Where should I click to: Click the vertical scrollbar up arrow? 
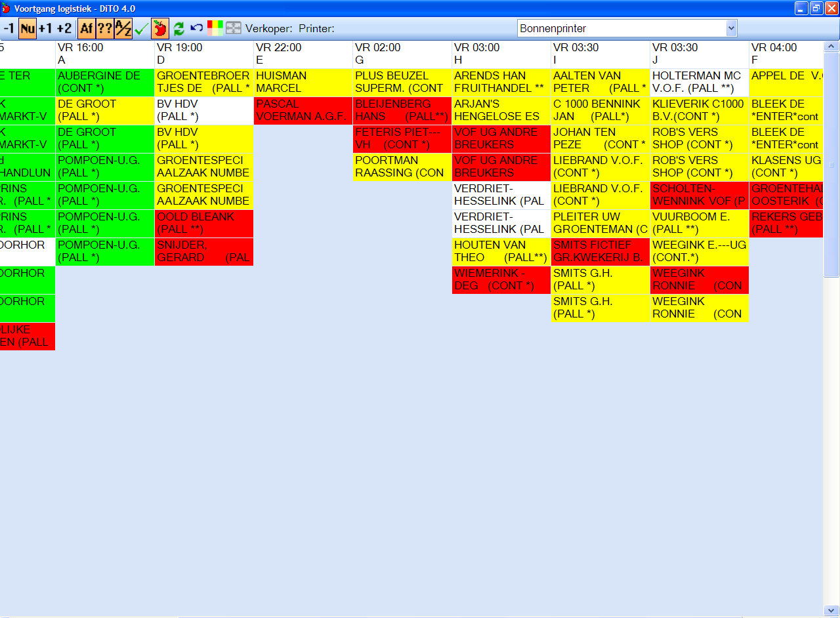coord(831,47)
